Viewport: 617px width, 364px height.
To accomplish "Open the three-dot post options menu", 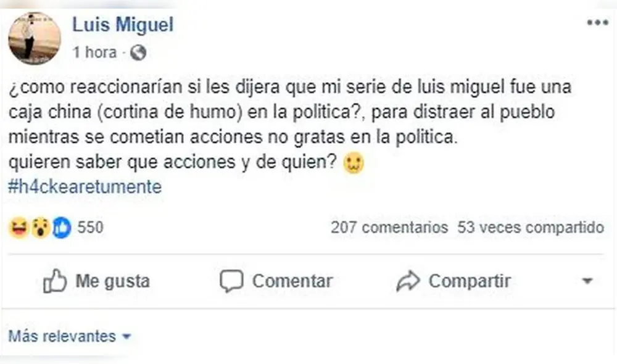I will [x=597, y=22].
